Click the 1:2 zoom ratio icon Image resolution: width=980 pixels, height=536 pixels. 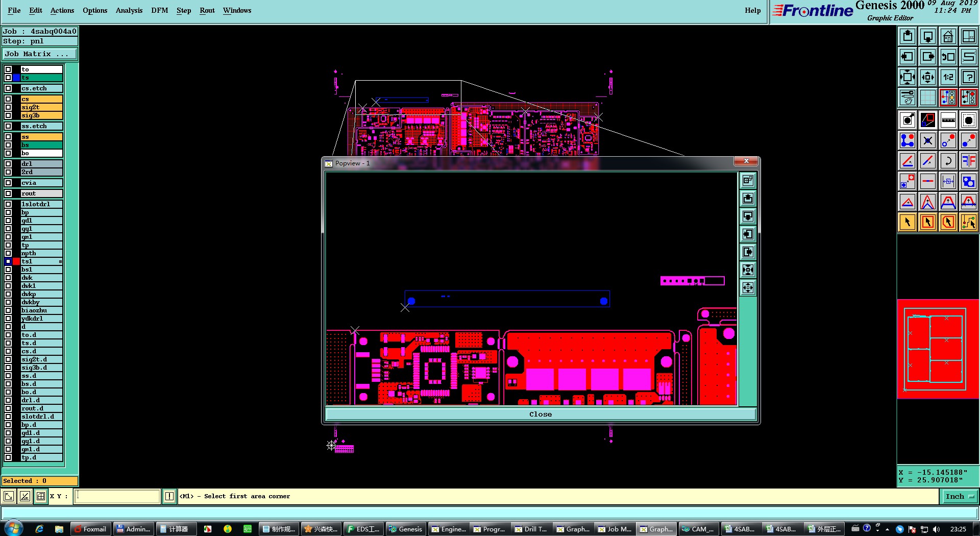pyautogui.click(x=948, y=77)
